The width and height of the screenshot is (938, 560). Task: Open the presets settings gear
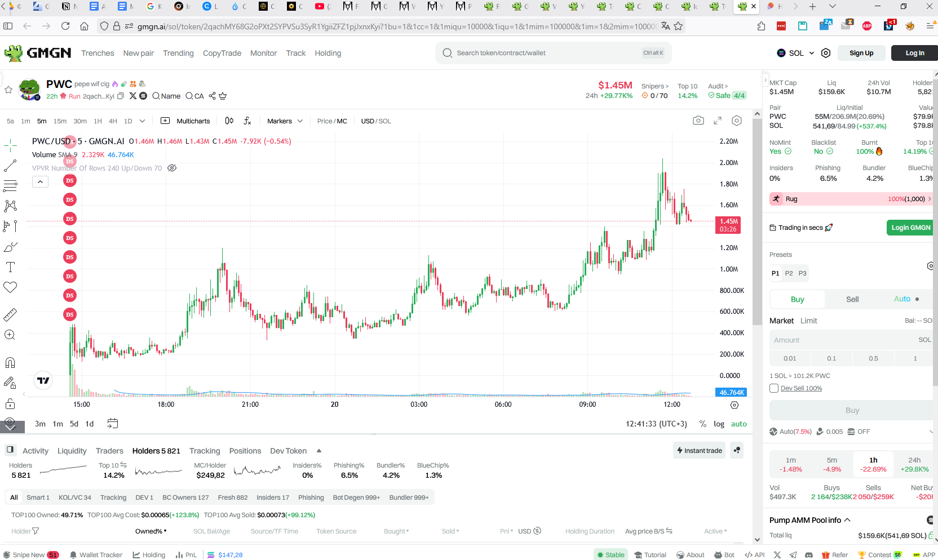(x=931, y=266)
